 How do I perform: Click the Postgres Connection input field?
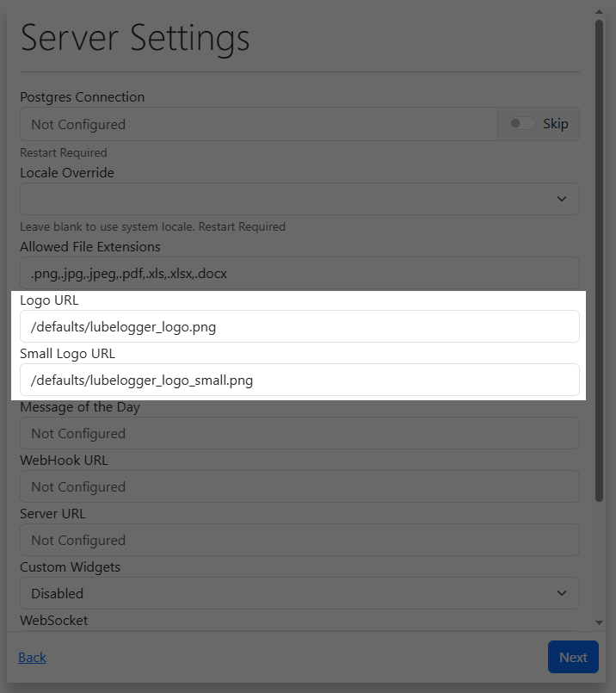click(x=258, y=124)
